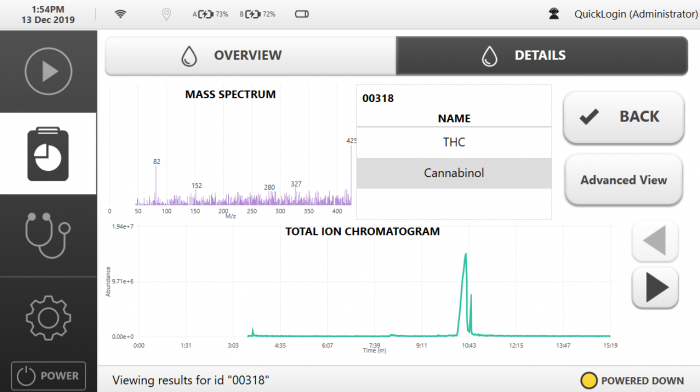The image size is (700, 392).
Task: Go to next result with right arrow
Action: pyautogui.click(x=655, y=288)
